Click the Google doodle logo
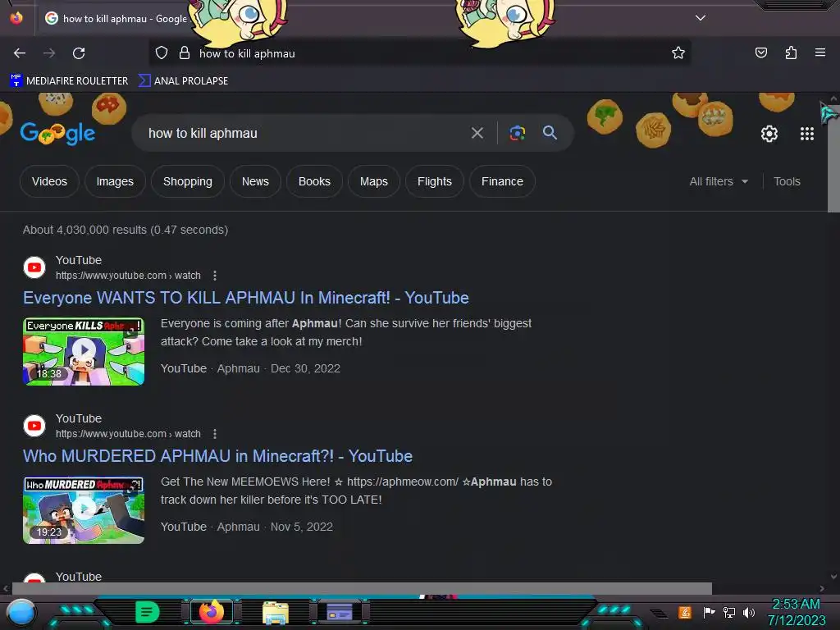840x630 pixels. tap(57, 134)
